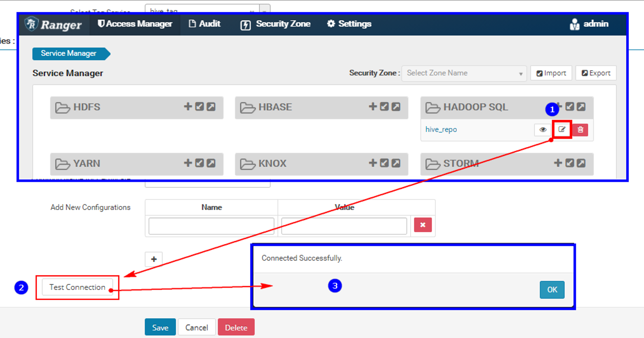The height and width of the screenshot is (338, 644).
Task: Add a new configuration row (plus)
Action: pos(154,259)
